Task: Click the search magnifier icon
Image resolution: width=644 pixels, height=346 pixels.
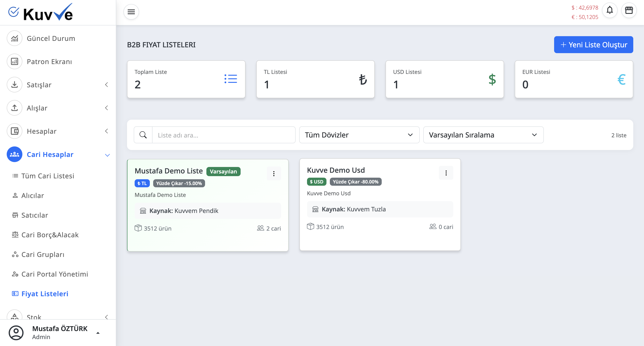Action: [x=143, y=135]
